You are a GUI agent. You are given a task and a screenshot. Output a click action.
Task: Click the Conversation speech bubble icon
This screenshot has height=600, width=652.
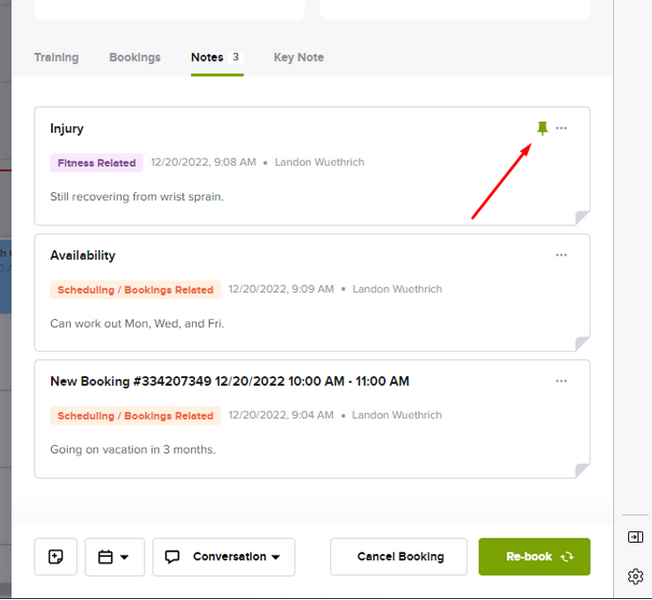(172, 557)
